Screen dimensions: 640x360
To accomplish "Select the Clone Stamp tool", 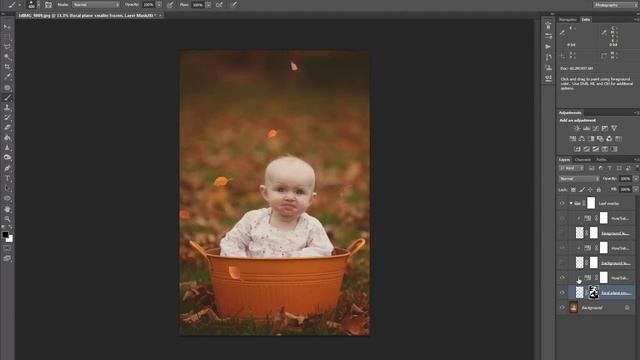I will 7,108.
